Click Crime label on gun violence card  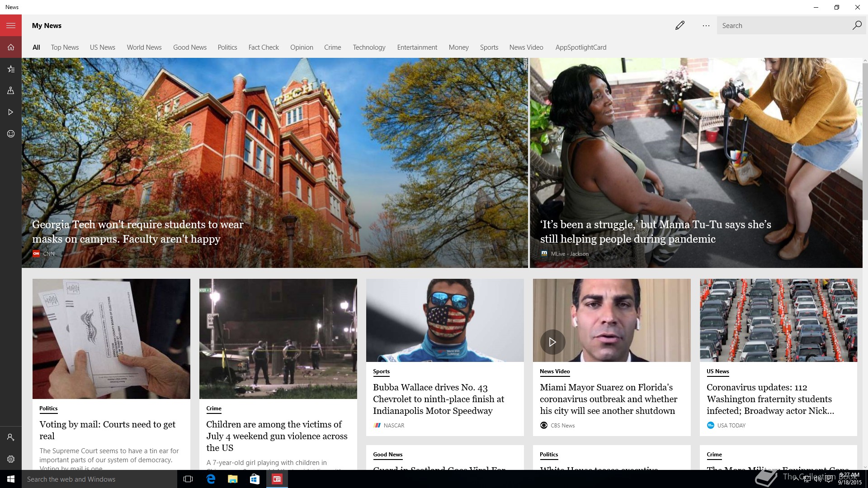[214, 408]
